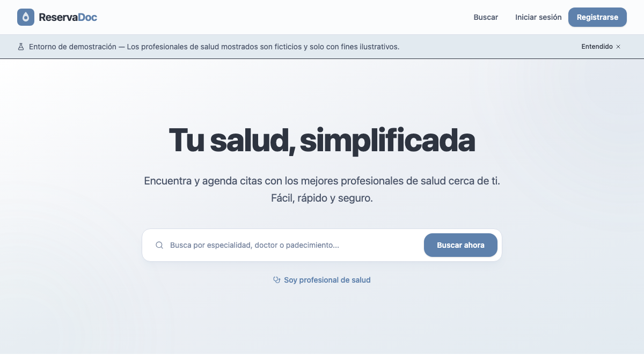Click the ReservaDoc header text to go home
Viewport: 644px width, 362px height.
pyautogui.click(x=67, y=17)
